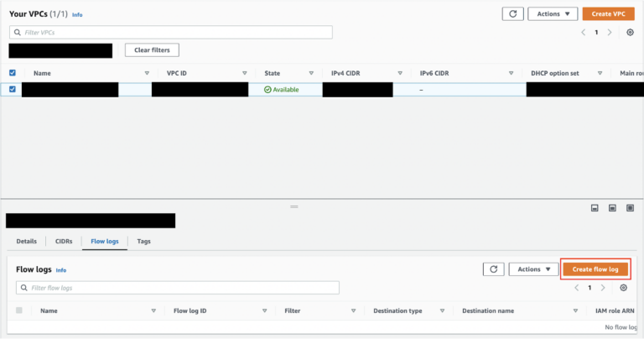Click the Create flow log button
Screen dimensions: 644x339
(x=595, y=269)
